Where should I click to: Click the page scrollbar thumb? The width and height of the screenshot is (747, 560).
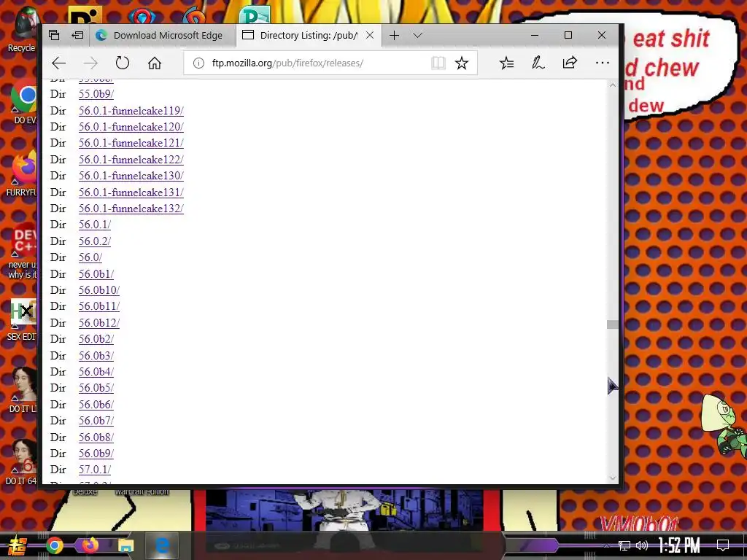point(613,324)
